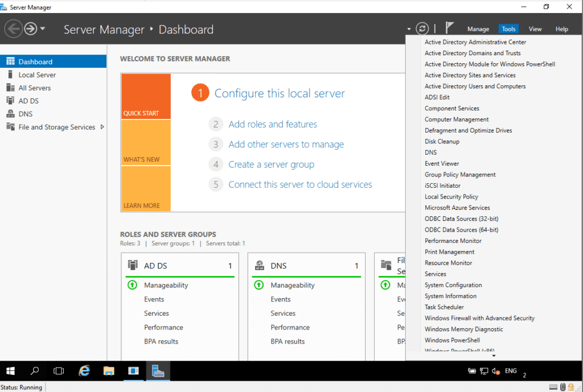Click DNS Manageability green status icon

click(259, 285)
